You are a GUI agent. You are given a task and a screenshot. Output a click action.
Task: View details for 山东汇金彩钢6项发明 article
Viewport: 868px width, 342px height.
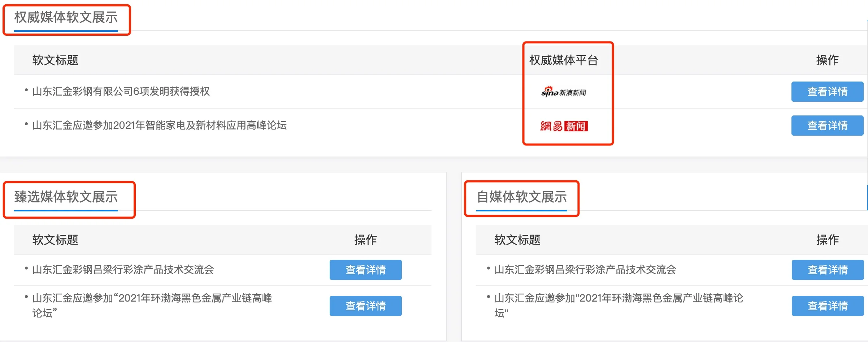pos(827,92)
